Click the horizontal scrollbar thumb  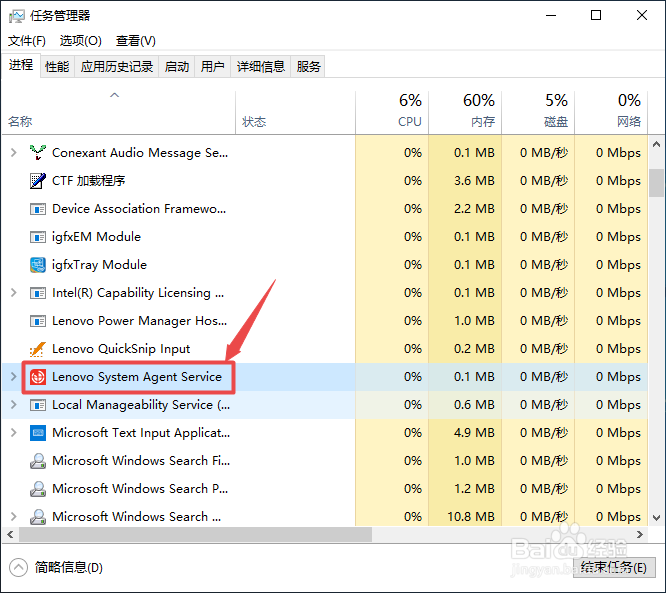tap(195, 535)
